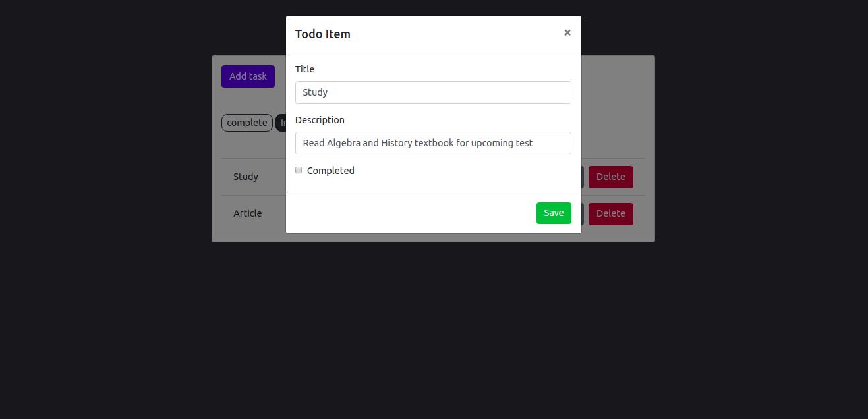Click the Title field label
This screenshot has height=419, width=868.
304,69
